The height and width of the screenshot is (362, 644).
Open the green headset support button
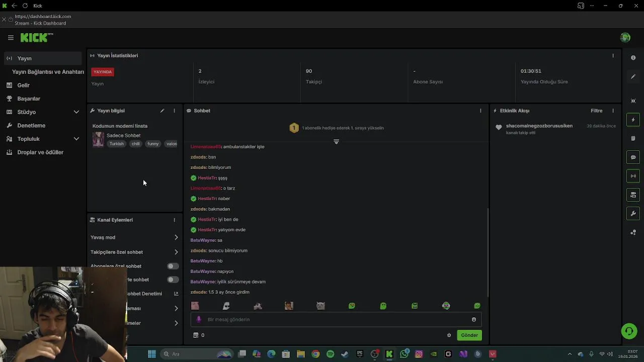click(628, 331)
